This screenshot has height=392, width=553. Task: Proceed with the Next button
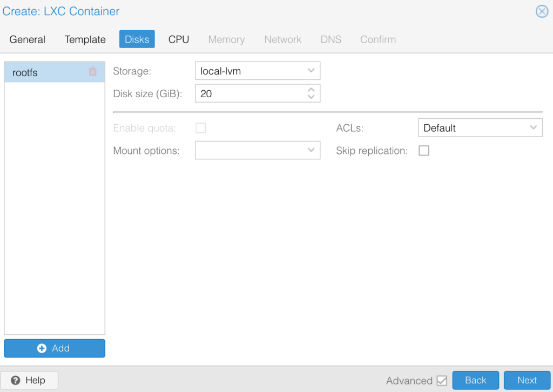coord(527,380)
